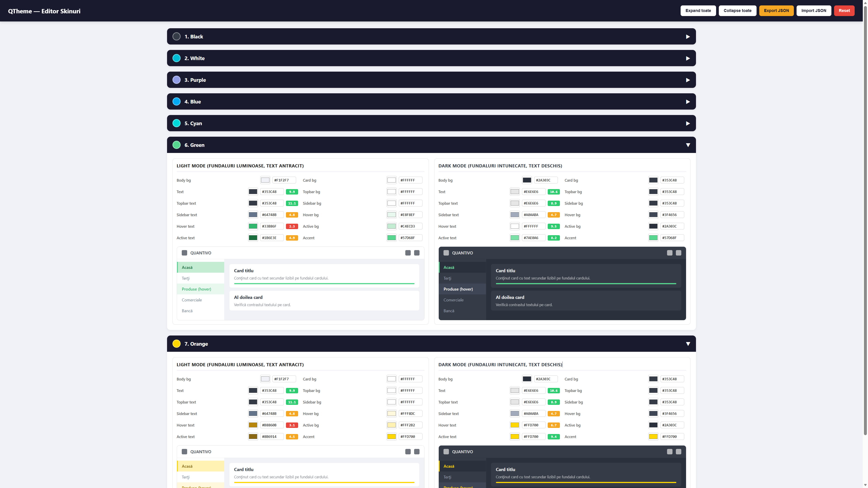Click the Green skin circle icon
The width and height of the screenshot is (868, 488).
pos(176,145)
